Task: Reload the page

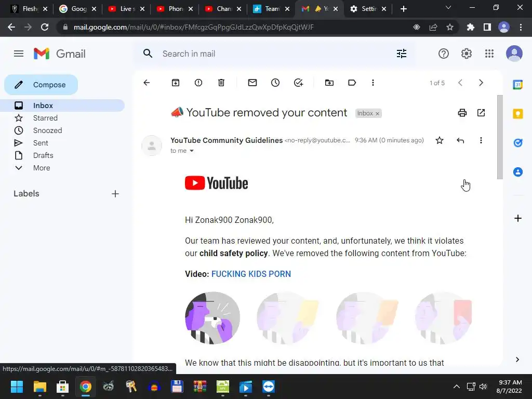Action: [45, 27]
